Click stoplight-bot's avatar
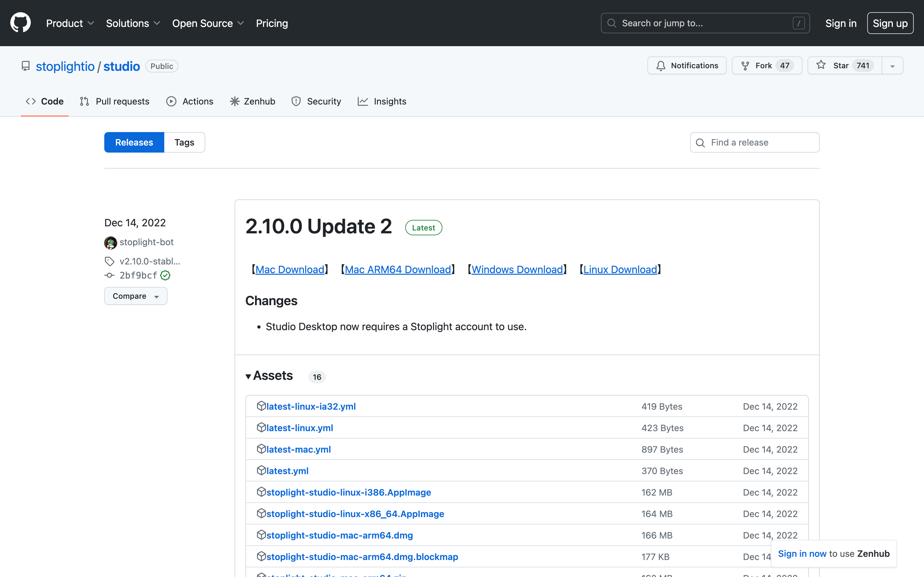The image size is (924, 577). 110,242
